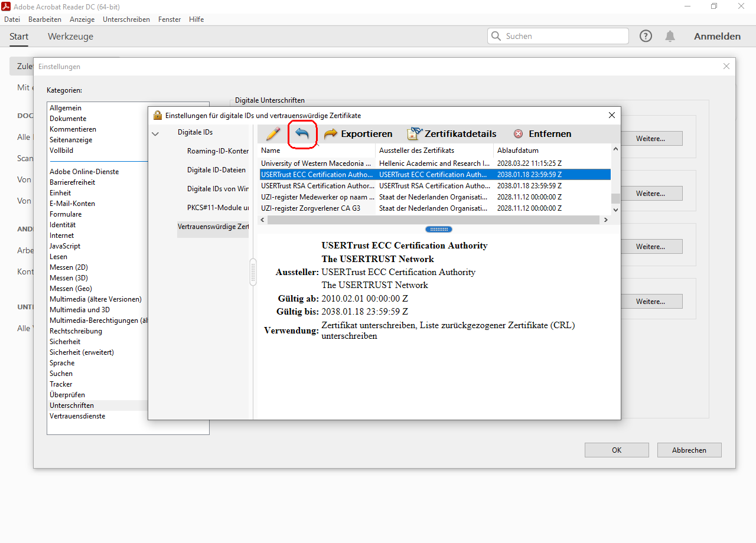Click the red Entfernen button
This screenshot has width=756, height=543.
point(542,134)
